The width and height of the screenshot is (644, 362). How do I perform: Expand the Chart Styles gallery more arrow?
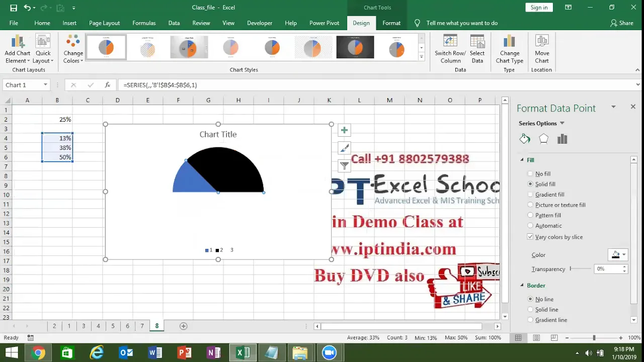pyautogui.click(x=421, y=57)
